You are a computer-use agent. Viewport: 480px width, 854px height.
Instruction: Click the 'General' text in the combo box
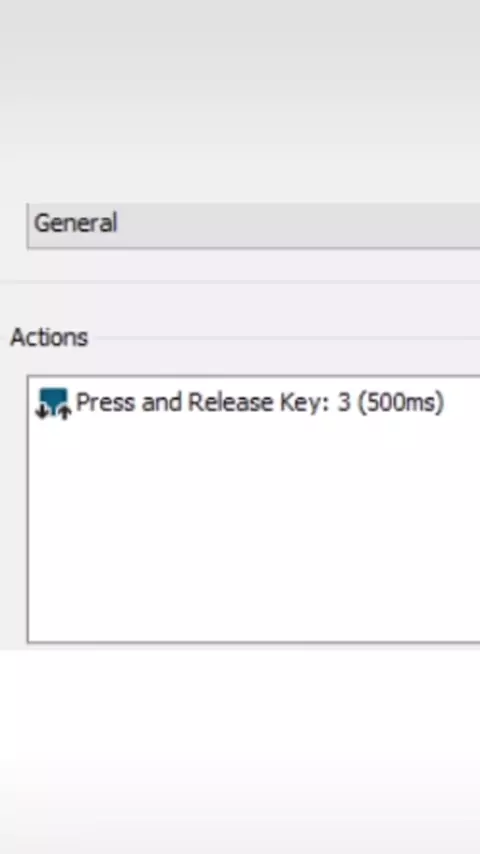pyautogui.click(x=75, y=223)
